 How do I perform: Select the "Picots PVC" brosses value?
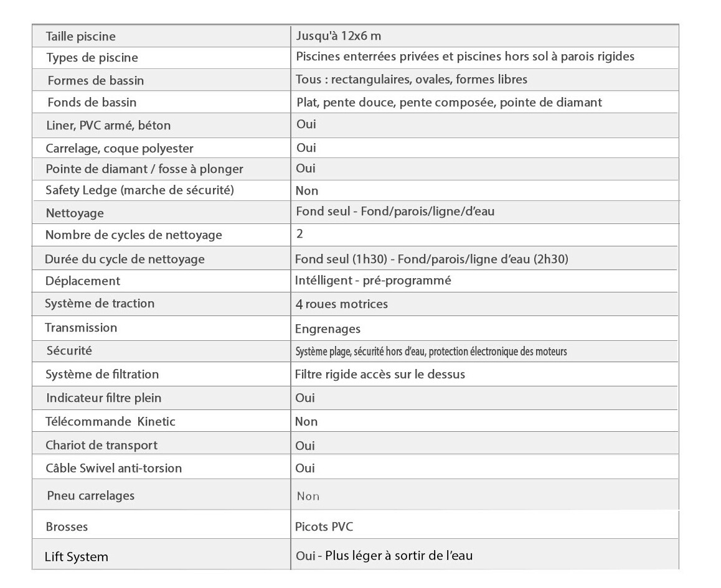324,526
